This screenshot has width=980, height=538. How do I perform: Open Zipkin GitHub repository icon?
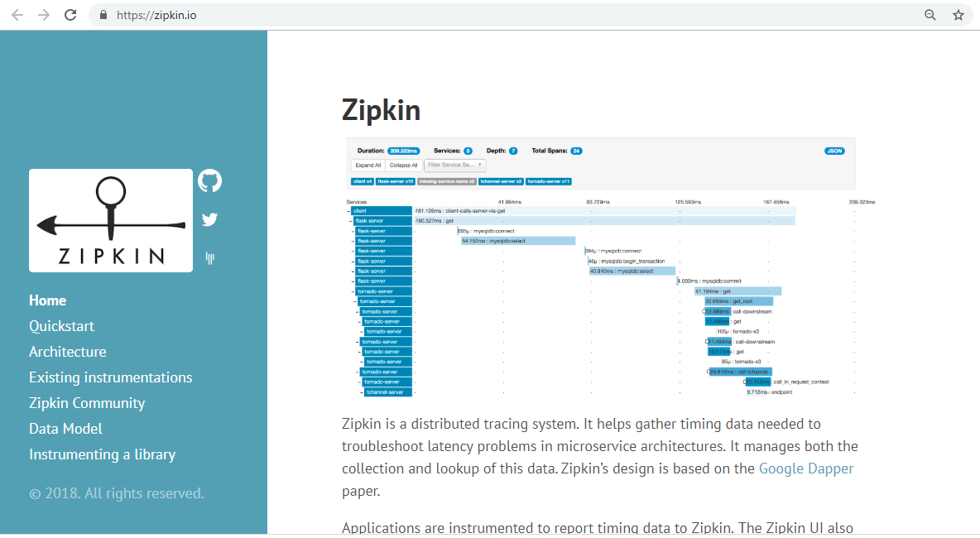210,181
